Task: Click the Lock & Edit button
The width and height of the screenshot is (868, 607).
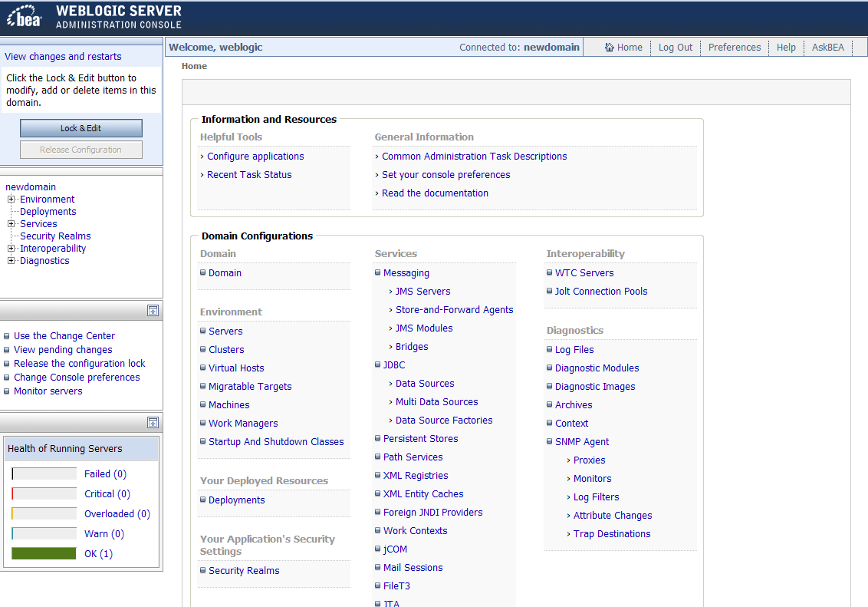Action: (81, 128)
